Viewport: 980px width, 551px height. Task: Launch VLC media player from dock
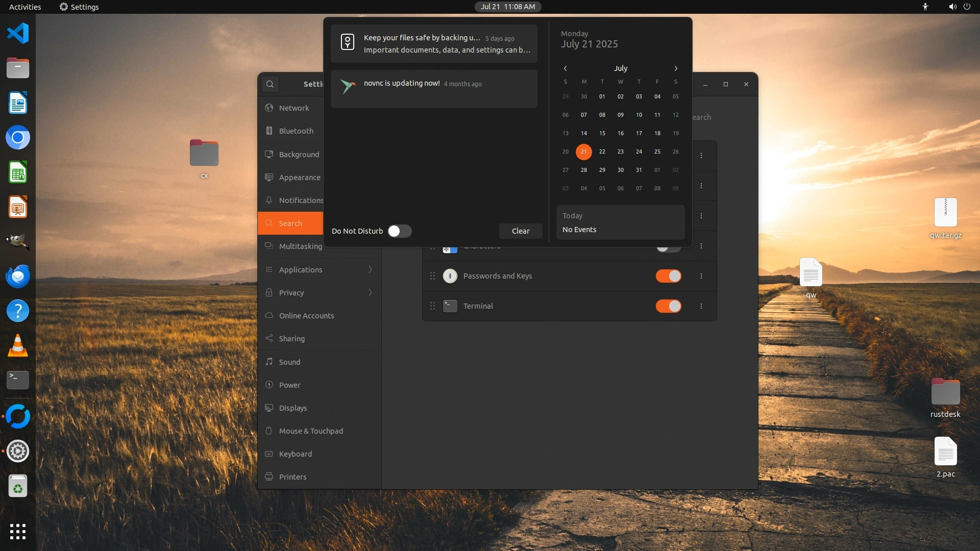pyautogui.click(x=18, y=346)
